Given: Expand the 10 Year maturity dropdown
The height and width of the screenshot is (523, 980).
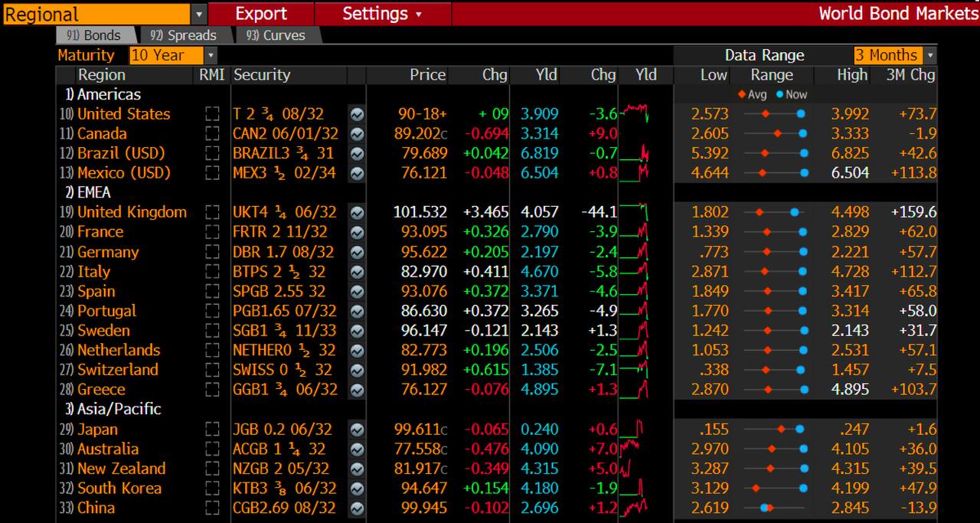Looking at the screenshot, I should point(211,55).
